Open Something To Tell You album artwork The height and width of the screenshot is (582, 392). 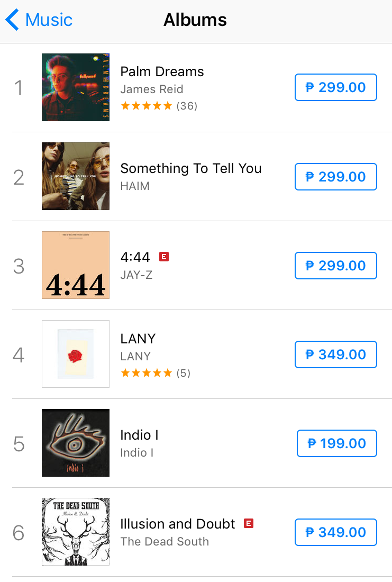(x=76, y=176)
